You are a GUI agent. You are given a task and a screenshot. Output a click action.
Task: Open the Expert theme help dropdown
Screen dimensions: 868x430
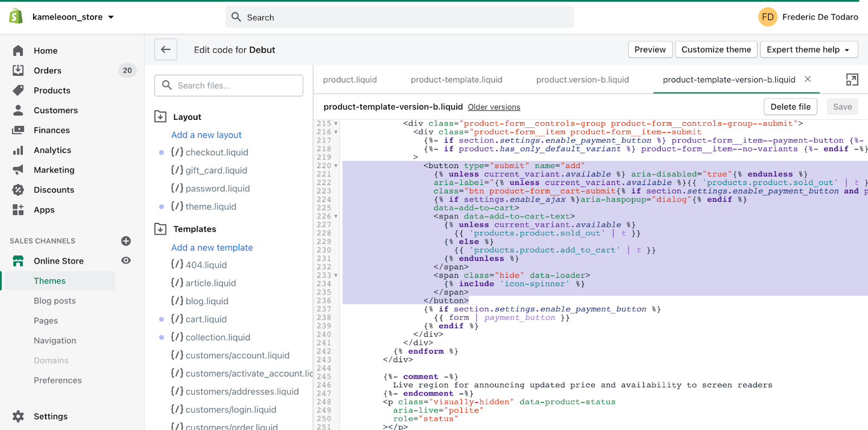[x=808, y=49]
